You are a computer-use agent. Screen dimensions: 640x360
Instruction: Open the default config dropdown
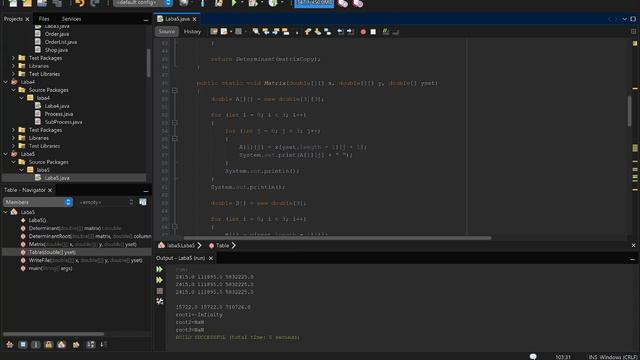pyautogui.click(x=142, y=3)
